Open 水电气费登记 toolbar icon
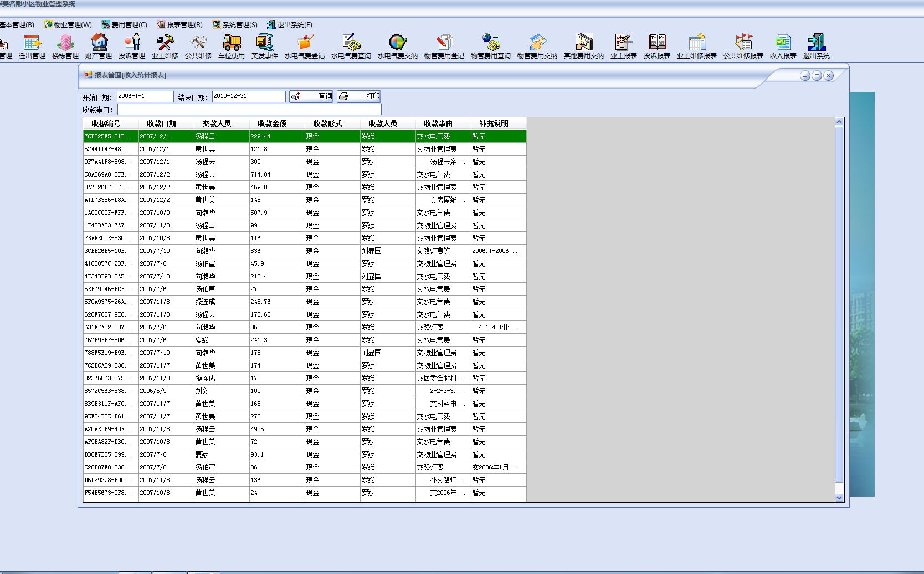The image size is (924, 574). point(305,46)
